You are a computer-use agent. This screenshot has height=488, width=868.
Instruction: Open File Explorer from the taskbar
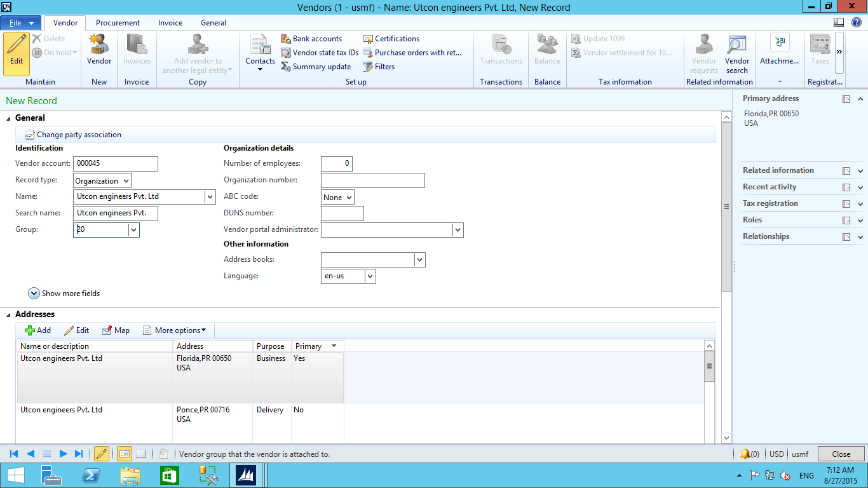130,475
